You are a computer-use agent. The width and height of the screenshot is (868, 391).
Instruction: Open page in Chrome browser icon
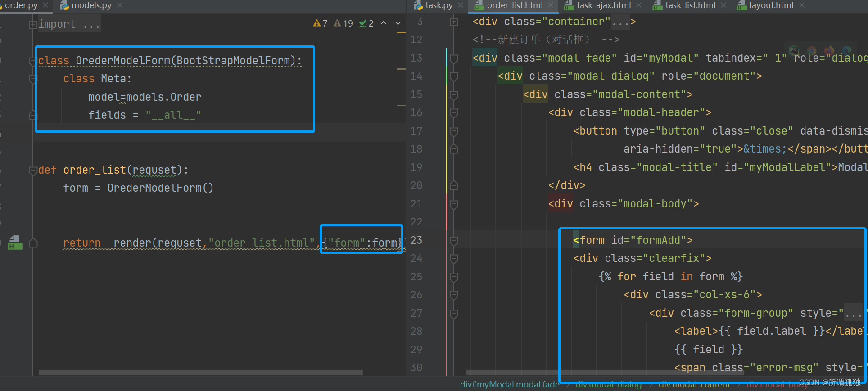(x=812, y=50)
